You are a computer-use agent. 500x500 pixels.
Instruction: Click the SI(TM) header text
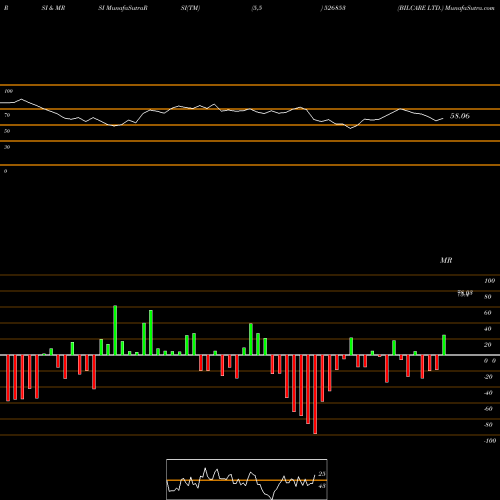coord(190,8)
